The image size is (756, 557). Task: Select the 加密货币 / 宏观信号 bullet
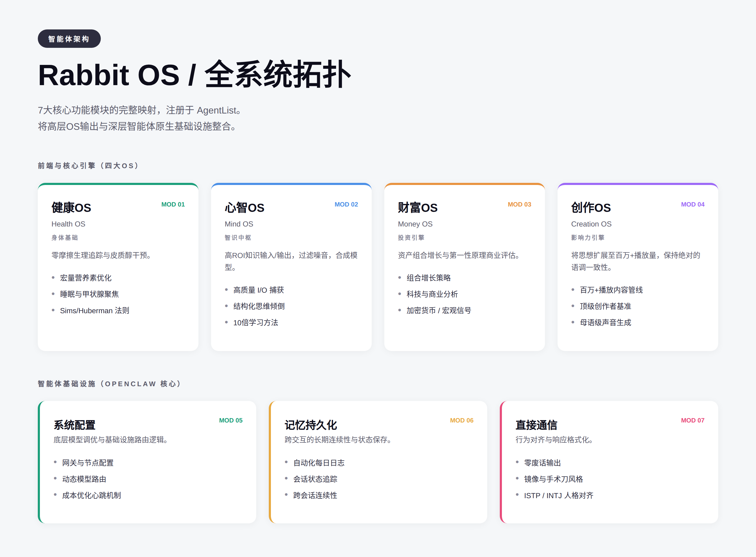click(x=438, y=311)
